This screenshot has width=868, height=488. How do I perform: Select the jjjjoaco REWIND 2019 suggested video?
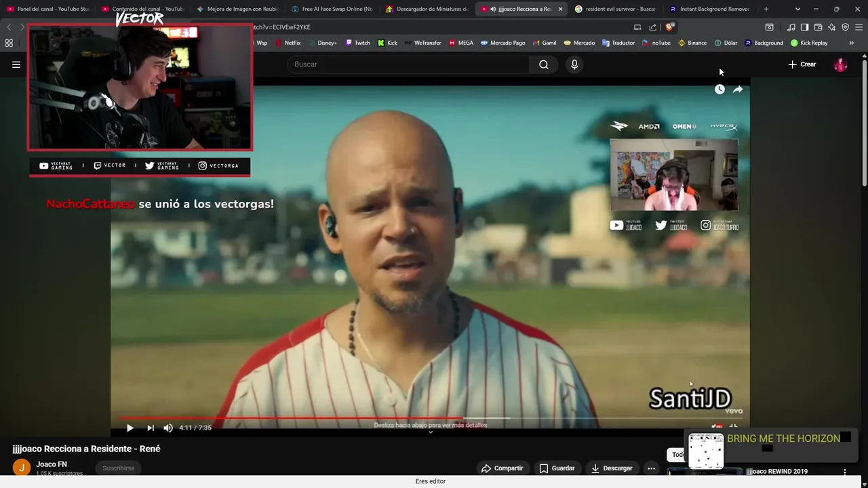[x=776, y=472]
